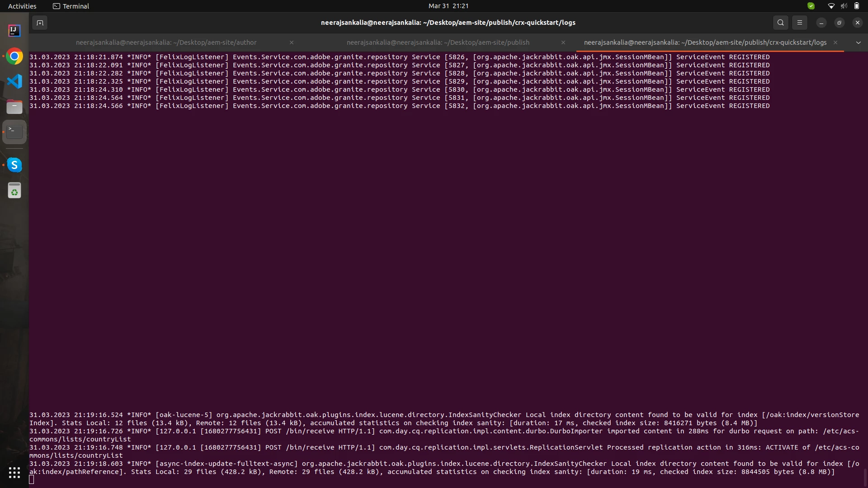Open the system status menu
868x488 pixels.
843,6
